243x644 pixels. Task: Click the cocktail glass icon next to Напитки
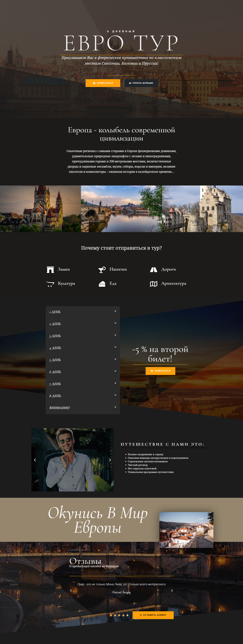pos(102,269)
